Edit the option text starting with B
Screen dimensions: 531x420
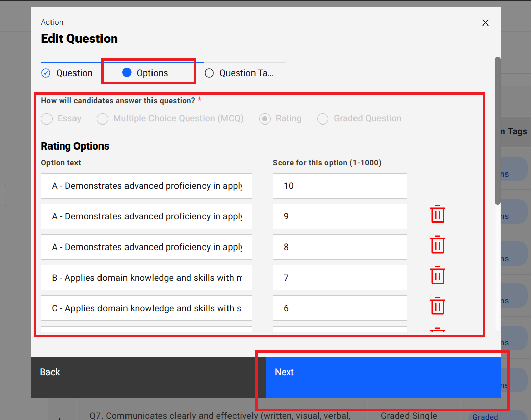click(146, 278)
